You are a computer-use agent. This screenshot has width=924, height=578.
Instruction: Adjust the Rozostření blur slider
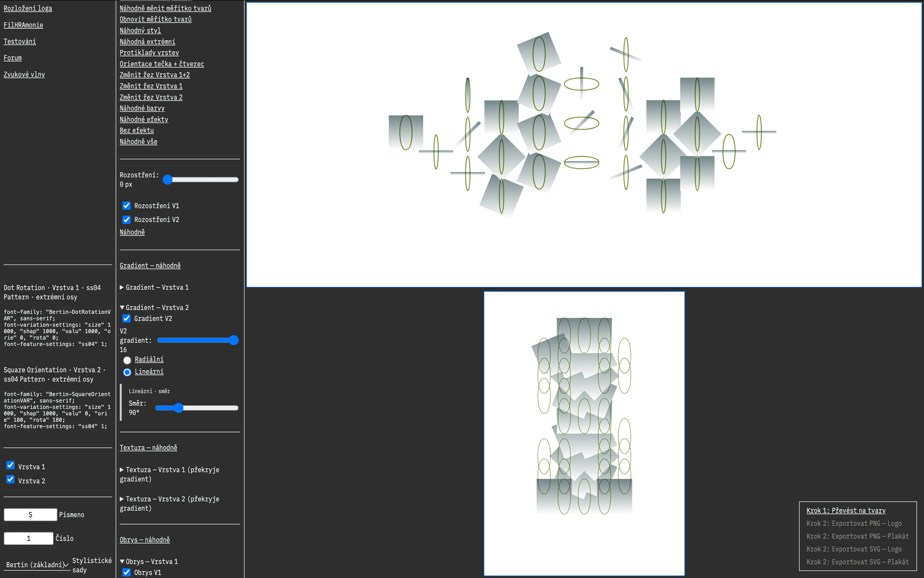point(201,180)
